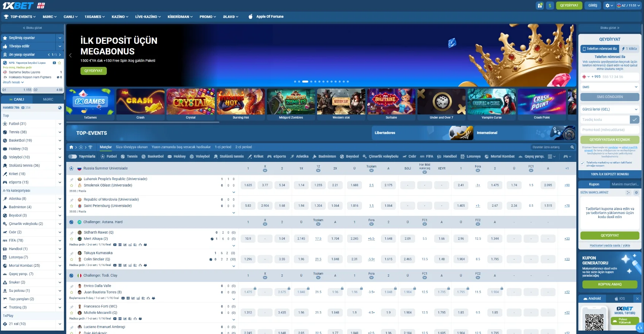The image size is (644, 334).
Task: Click the GİRİŞ login button
Action: pos(593,5)
